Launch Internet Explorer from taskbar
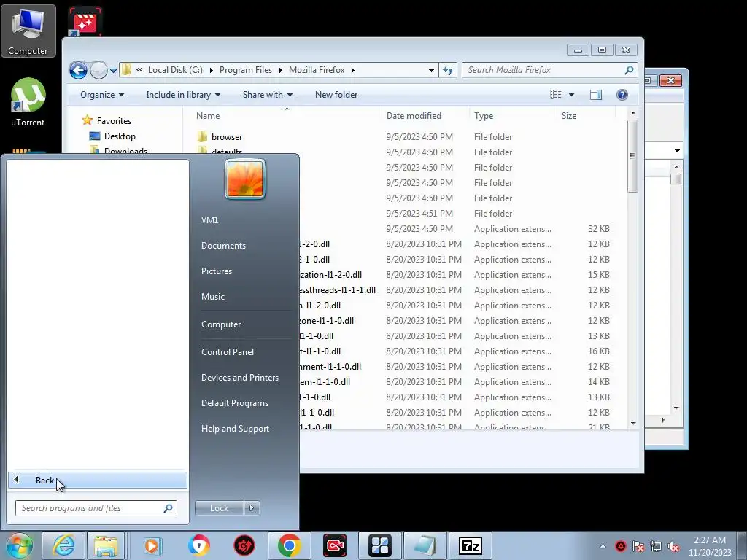The image size is (747, 560). tap(63, 545)
